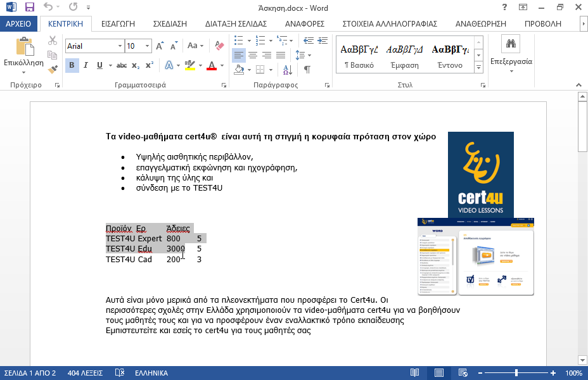Screen dimensions: 588x380
Task: Apply the Έντονο (Strong) style
Action: (x=450, y=56)
